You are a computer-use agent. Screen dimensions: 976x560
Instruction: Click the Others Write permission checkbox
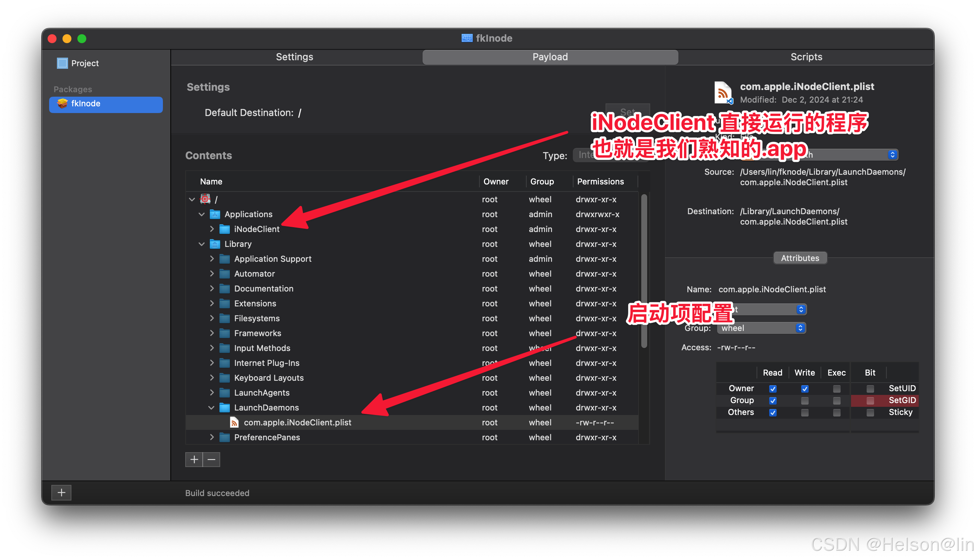(805, 412)
